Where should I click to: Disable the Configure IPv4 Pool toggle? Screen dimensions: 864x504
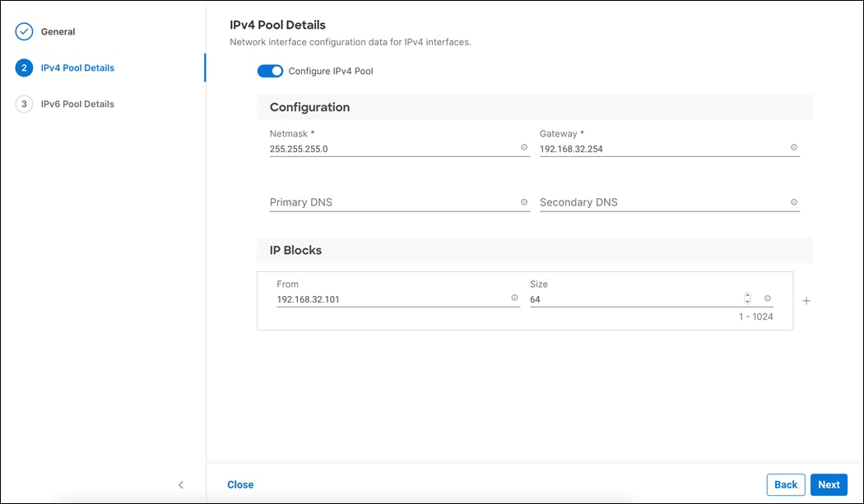tap(270, 71)
